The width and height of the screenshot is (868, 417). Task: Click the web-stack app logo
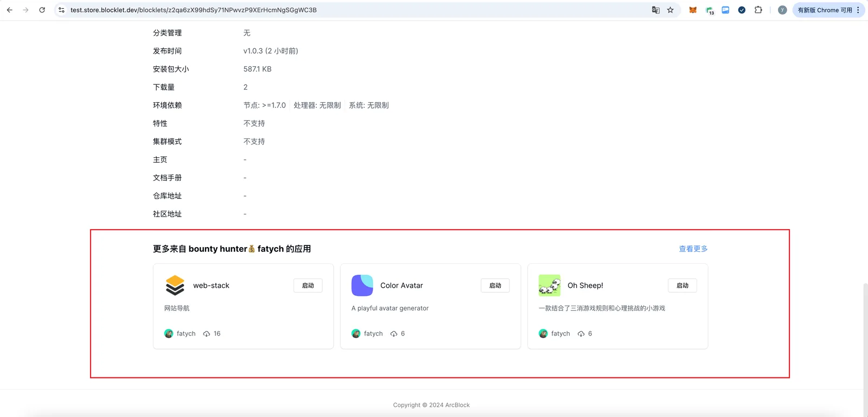click(x=175, y=286)
